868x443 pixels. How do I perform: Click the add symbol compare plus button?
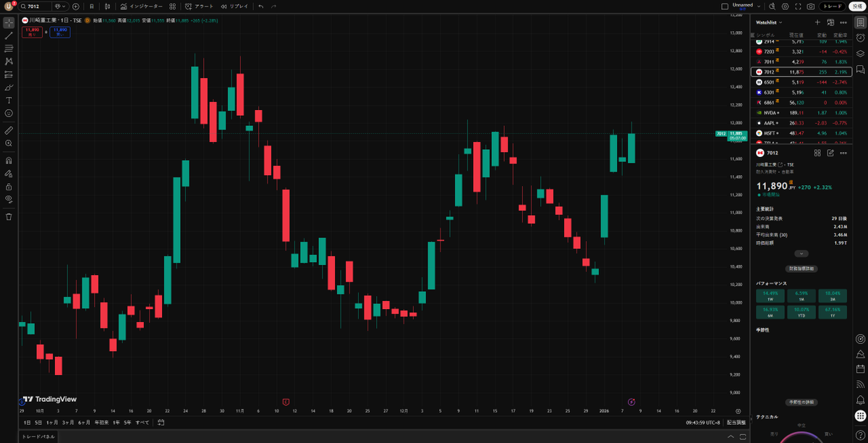tap(76, 6)
